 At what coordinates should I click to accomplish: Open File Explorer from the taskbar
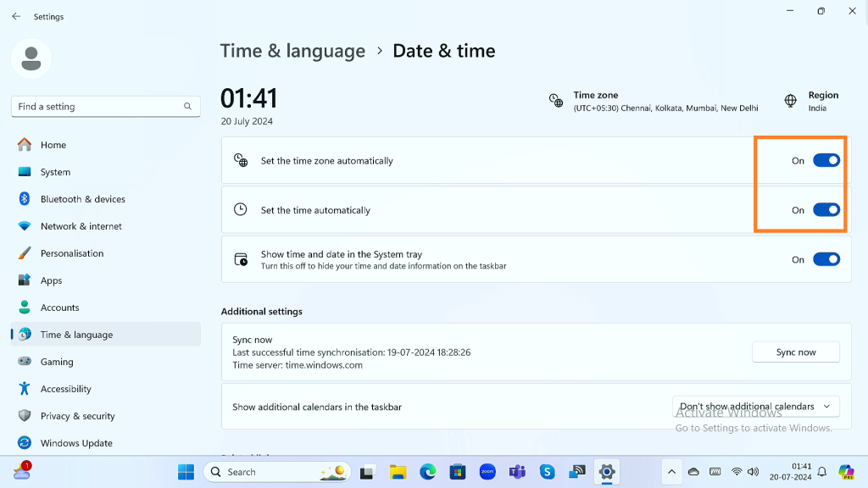tap(398, 472)
